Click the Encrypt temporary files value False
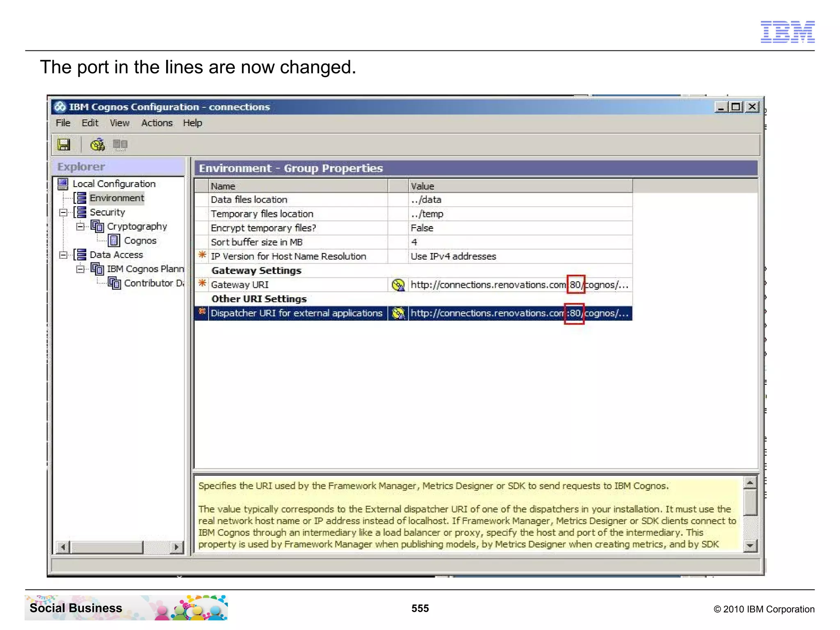This screenshot has width=840, height=630. point(520,228)
